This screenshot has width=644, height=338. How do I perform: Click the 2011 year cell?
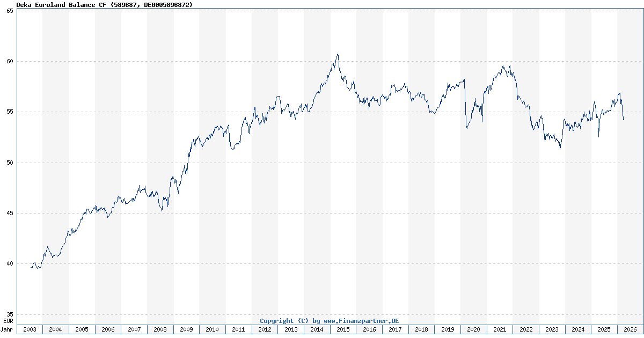pyautogui.click(x=238, y=329)
